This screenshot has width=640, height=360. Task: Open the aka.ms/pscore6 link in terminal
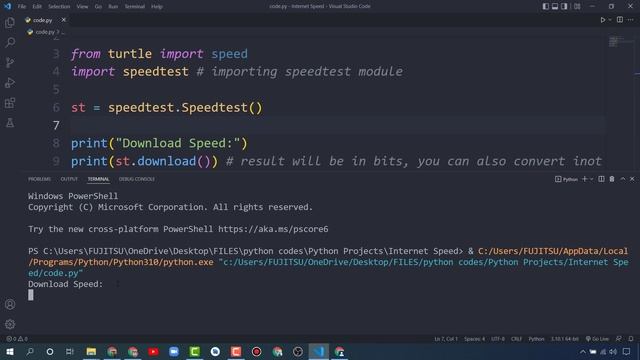click(273, 229)
